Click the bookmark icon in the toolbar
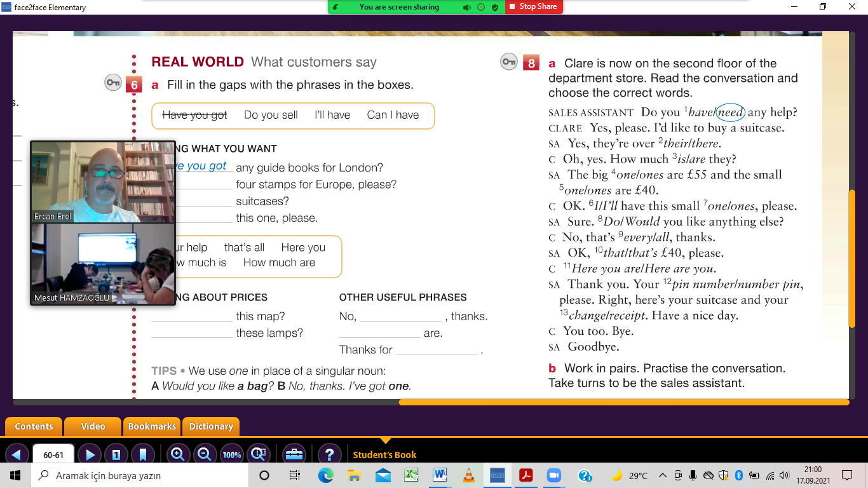 143,454
